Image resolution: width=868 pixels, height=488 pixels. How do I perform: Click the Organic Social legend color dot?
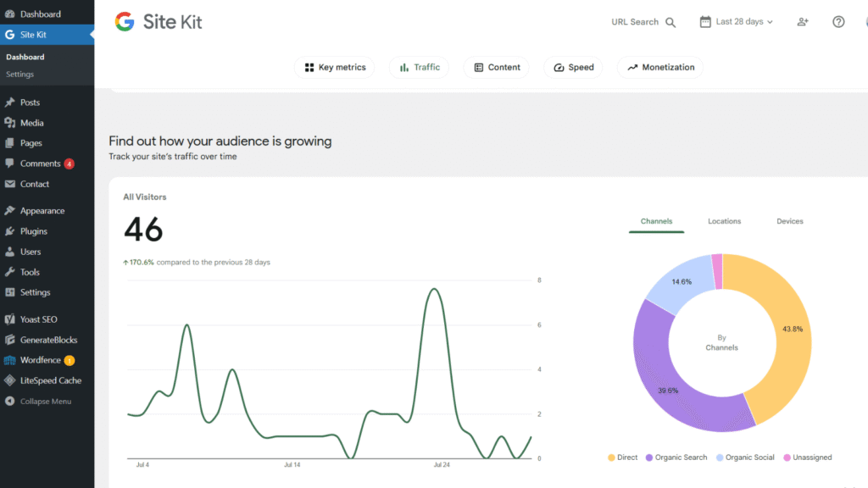pos(720,457)
